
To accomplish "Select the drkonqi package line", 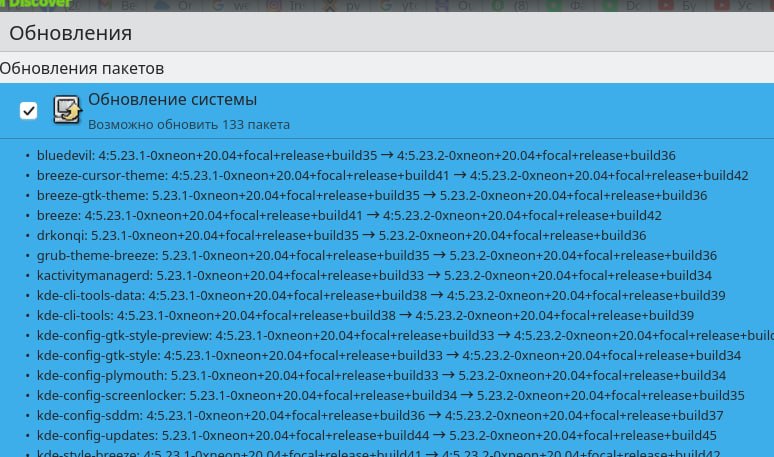I will coord(341,235).
